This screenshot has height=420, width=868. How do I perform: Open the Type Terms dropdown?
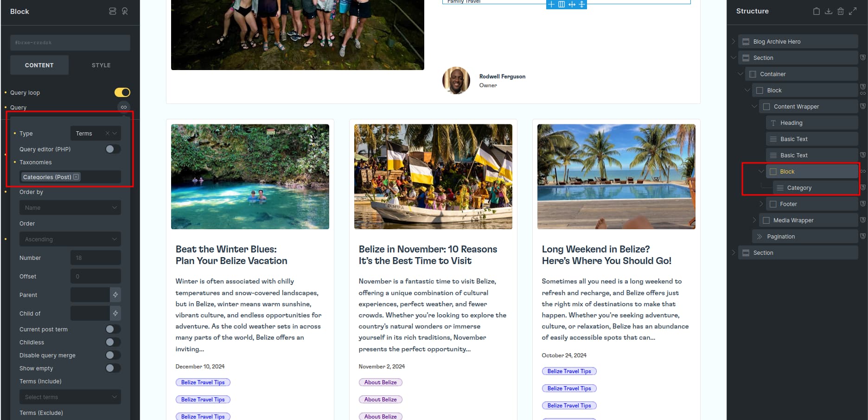[x=96, y=133]
